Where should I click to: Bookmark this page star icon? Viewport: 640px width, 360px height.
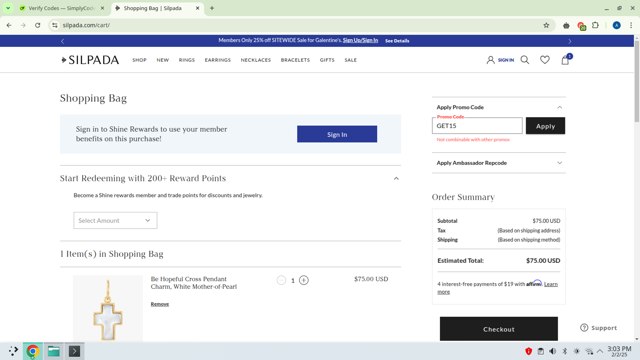click(546, 25)
